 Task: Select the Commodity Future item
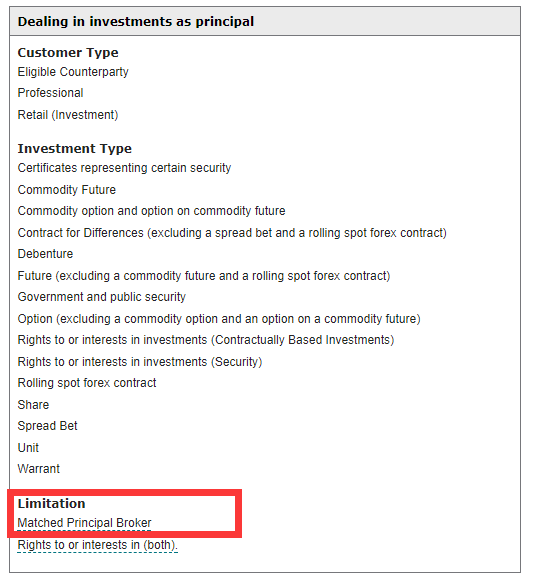click(x=67, y=190)
